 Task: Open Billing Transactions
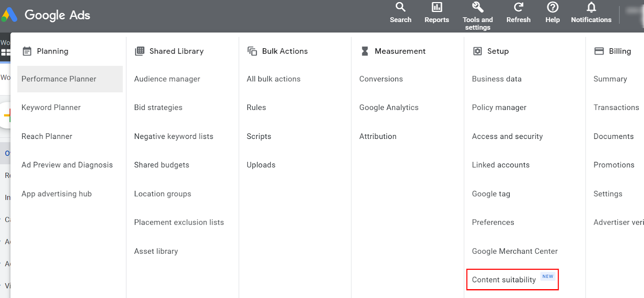point(616,108)
